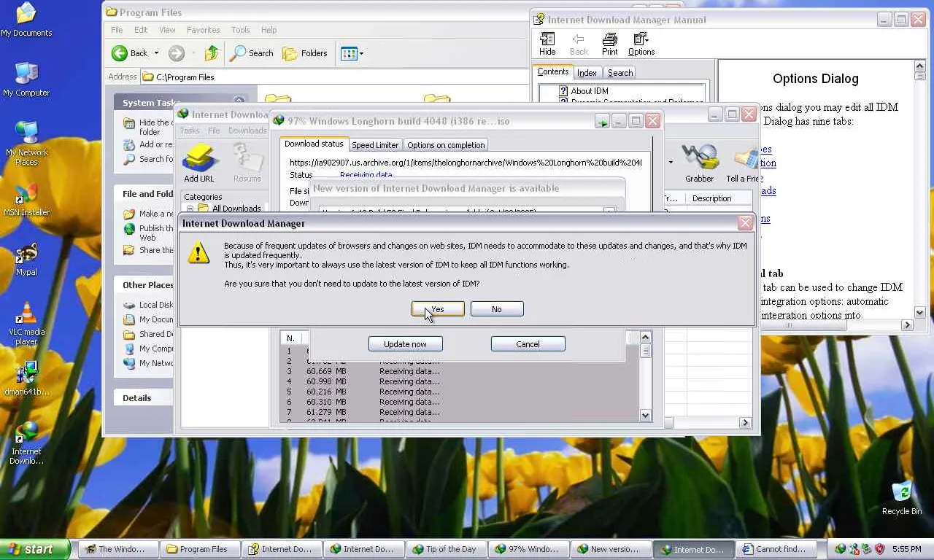This screenshot has width=934, height=560.
Task: Open My Documents desktop icon
Action: [26, 20]
